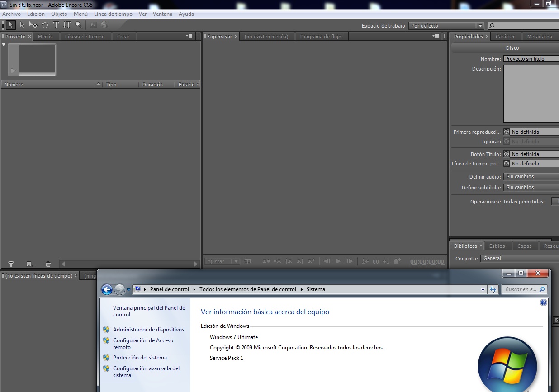
Task: Close the Biblioteca tab
Action: coord(481,246)
